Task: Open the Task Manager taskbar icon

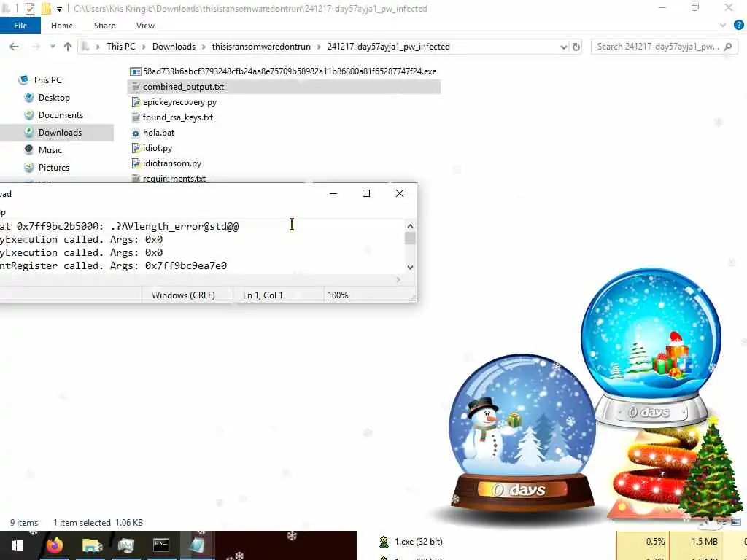Action: click(125, 545)
